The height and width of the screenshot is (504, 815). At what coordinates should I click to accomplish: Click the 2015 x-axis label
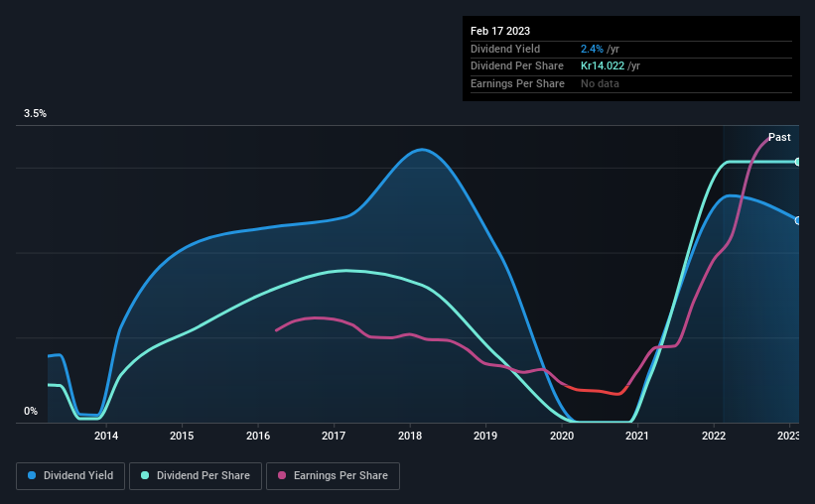[x=182, y=436]
